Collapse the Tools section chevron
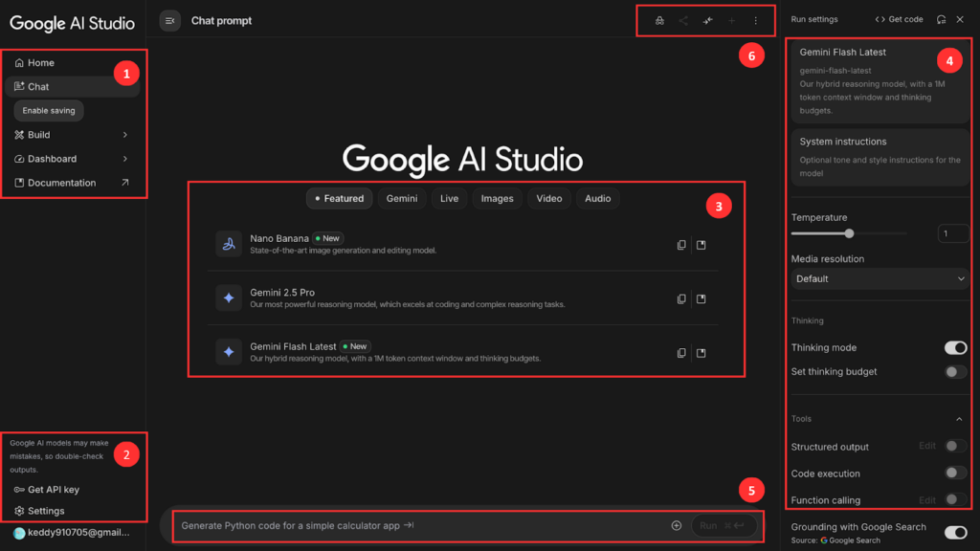The image size is (980, 551). point(960,419)
